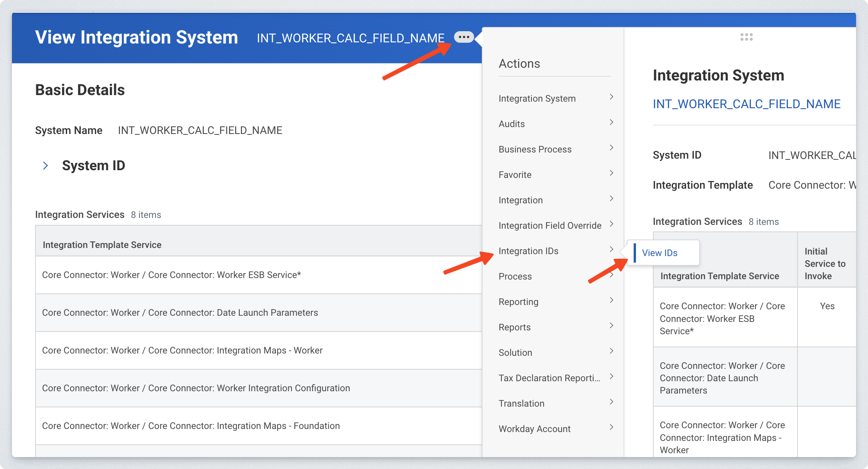Choose Translation from Actions menu
The height and width of the screenshot is (469, 868).
521,404
